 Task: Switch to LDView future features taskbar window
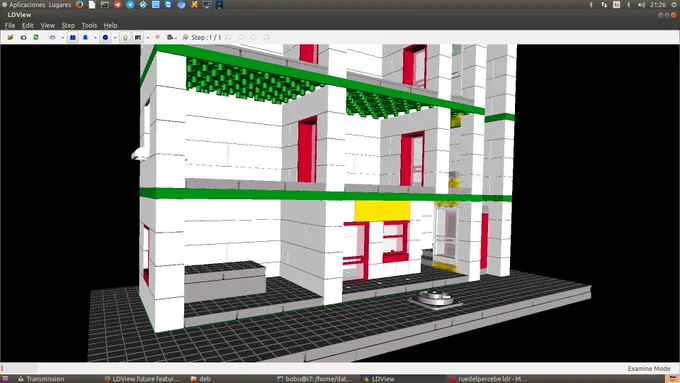pos(142,379)
